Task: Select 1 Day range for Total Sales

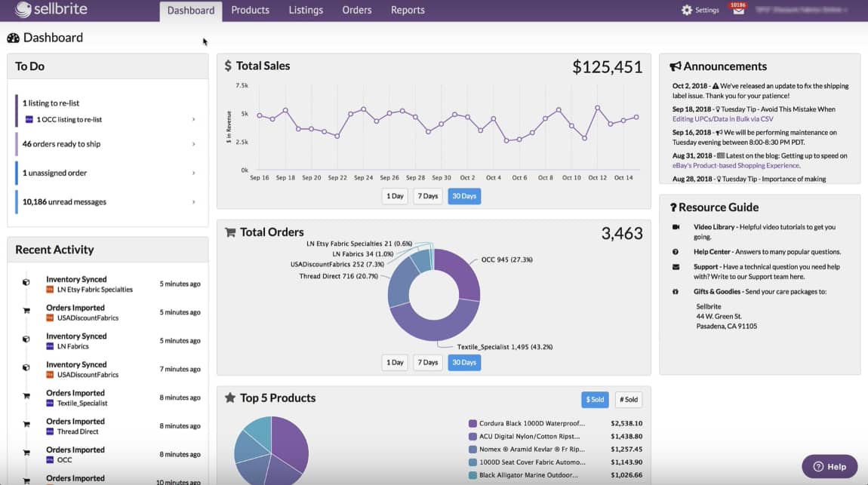Action: coord(395,196)
